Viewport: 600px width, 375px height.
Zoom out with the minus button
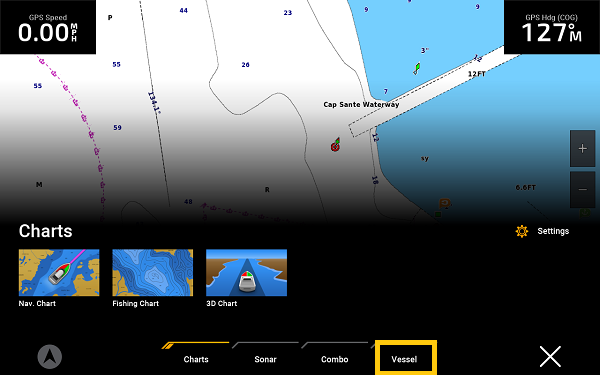click(582, 189)
